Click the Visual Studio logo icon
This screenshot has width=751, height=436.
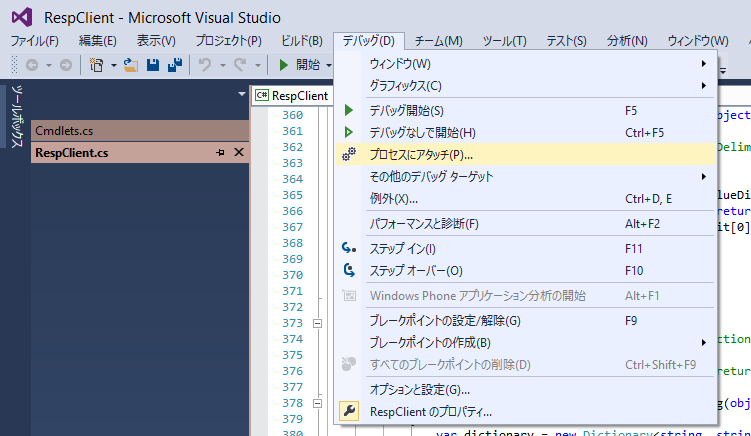click(x=22, y=17)
